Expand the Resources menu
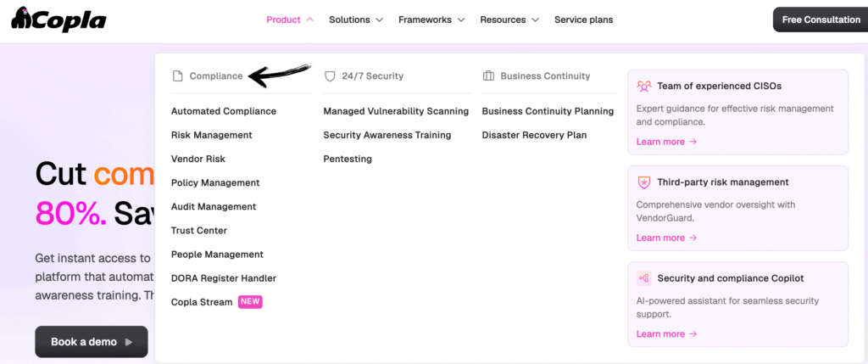Screen dimensions: 868x364 [509, 20]
